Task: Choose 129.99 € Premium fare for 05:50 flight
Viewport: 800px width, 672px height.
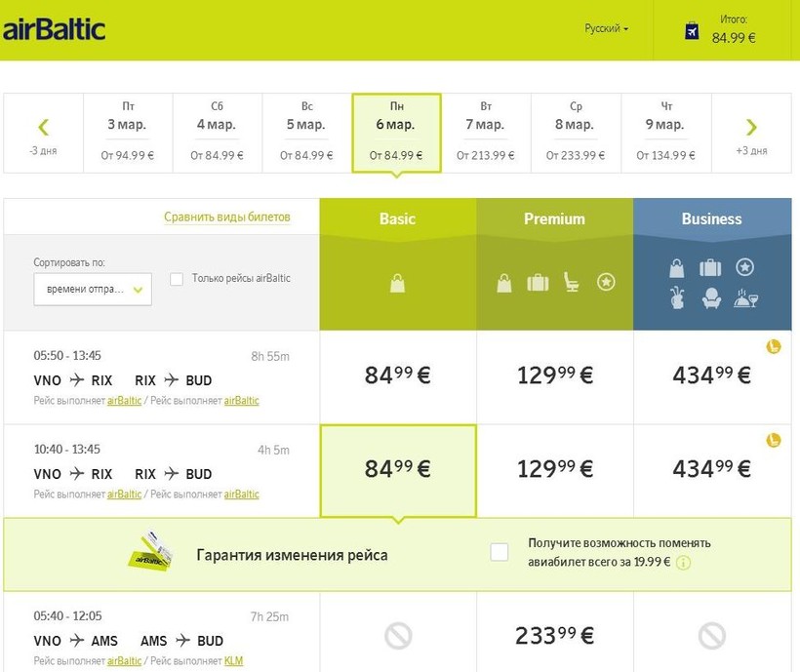Action: [555, 376]
